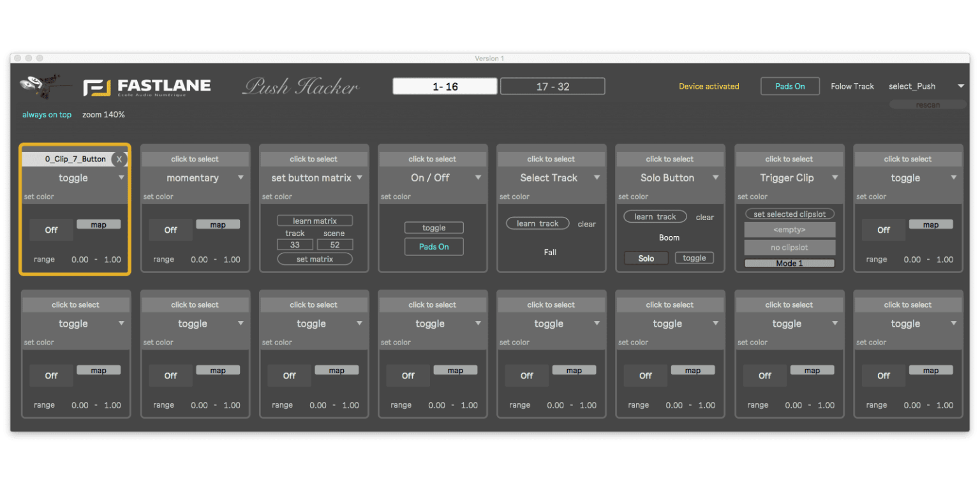Select the "1 - 16" tab
This screenshot has width=980, height=490.
(444, 85)
